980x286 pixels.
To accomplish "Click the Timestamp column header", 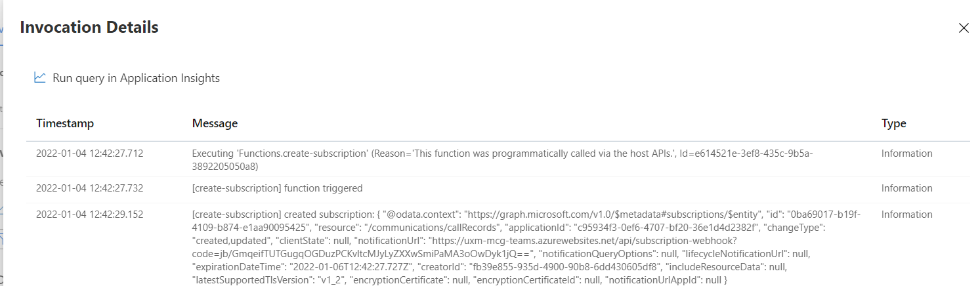I will 65,123.
